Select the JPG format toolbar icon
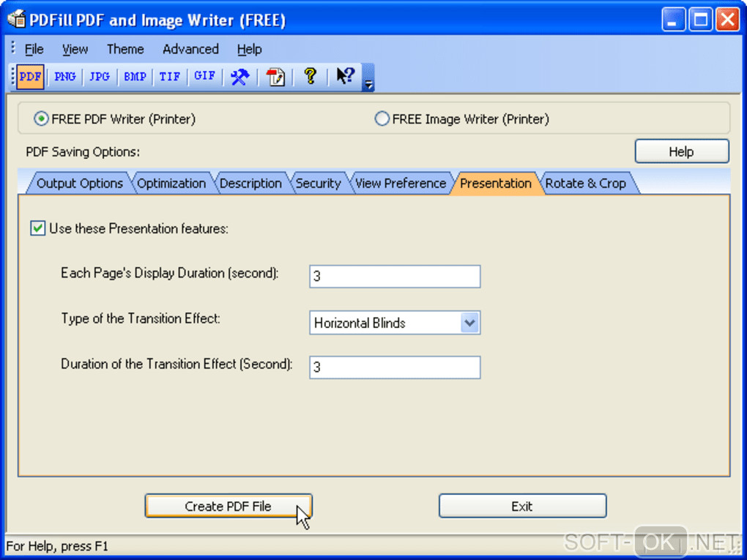This screenshot has height=560, width=747. tap(100, 77)
